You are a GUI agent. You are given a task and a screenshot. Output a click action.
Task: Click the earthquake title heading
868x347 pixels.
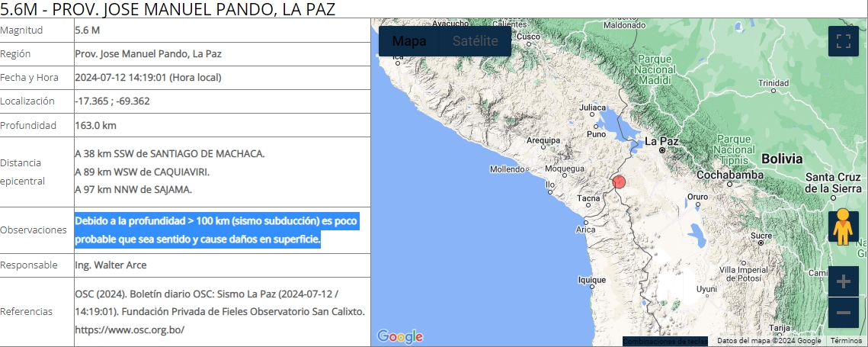[168, 9]
